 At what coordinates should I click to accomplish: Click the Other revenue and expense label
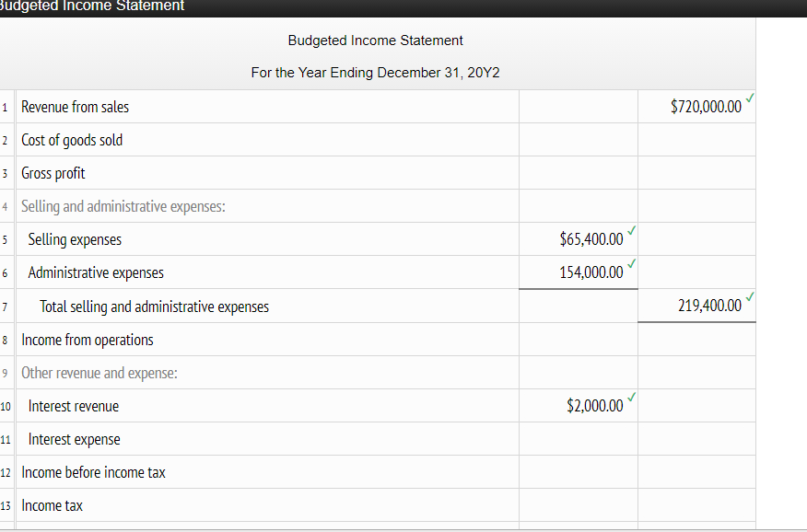click(101, 372)
